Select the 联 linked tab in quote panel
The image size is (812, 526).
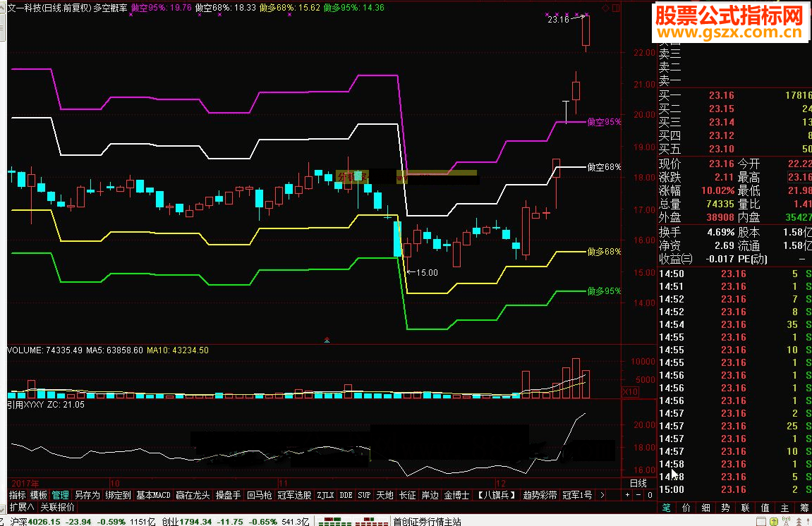745,508
